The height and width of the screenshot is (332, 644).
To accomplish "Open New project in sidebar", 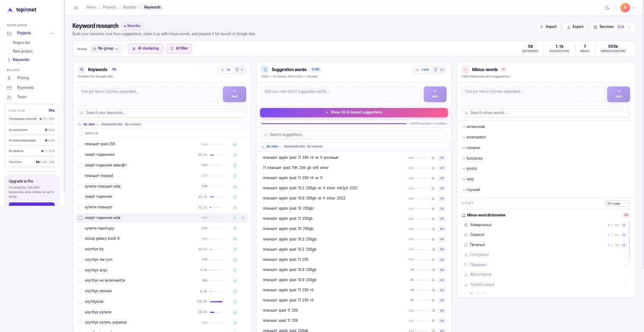I will pos(22,51).
